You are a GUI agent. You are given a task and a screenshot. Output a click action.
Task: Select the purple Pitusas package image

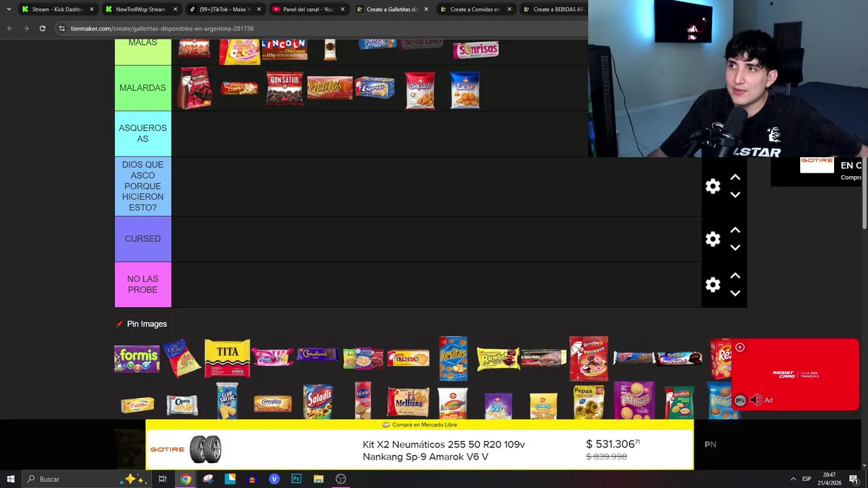[634, 401]
